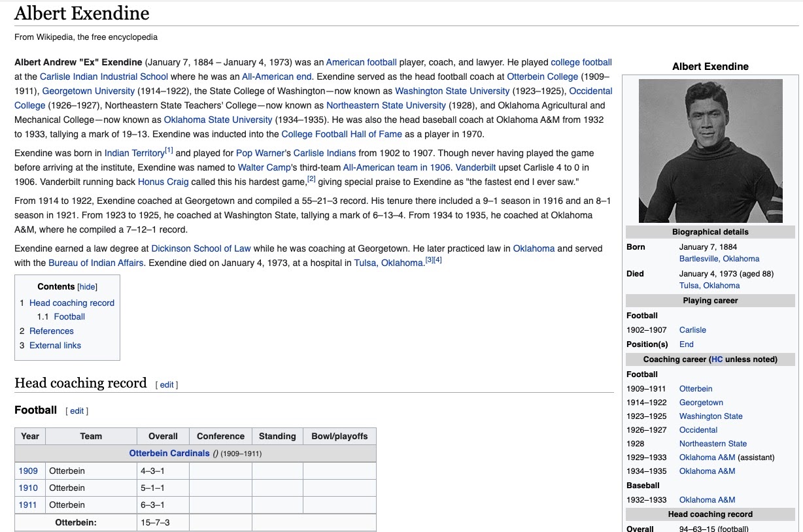Open citation footnote 2 after hardest game
The image size is (803, 532).
311,179
